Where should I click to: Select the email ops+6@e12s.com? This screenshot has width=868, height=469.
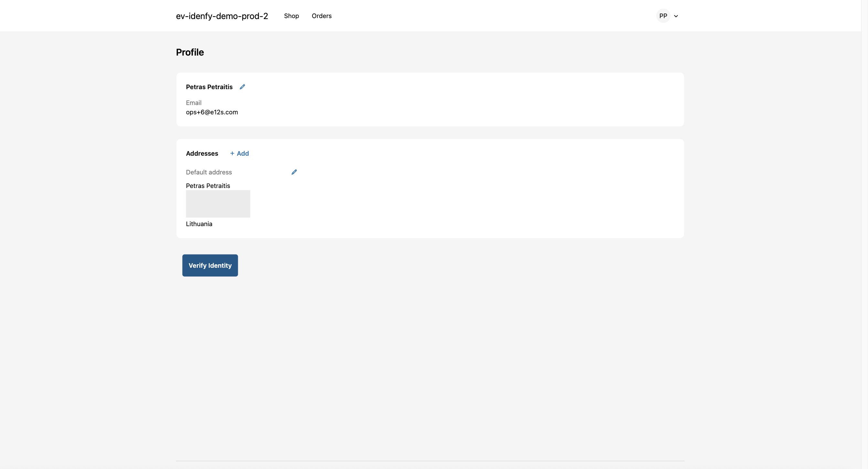212,112
